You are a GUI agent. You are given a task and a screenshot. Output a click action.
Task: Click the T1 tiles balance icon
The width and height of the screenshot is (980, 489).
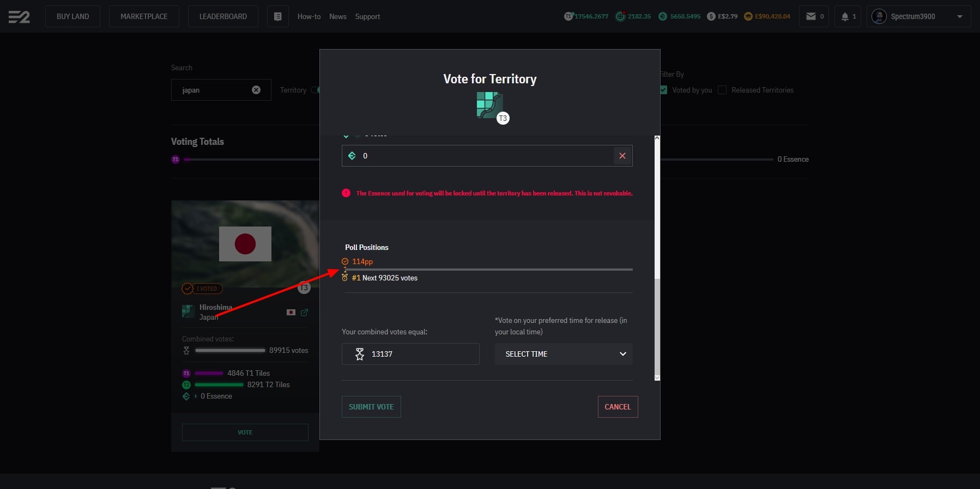[x=568, y=16]
